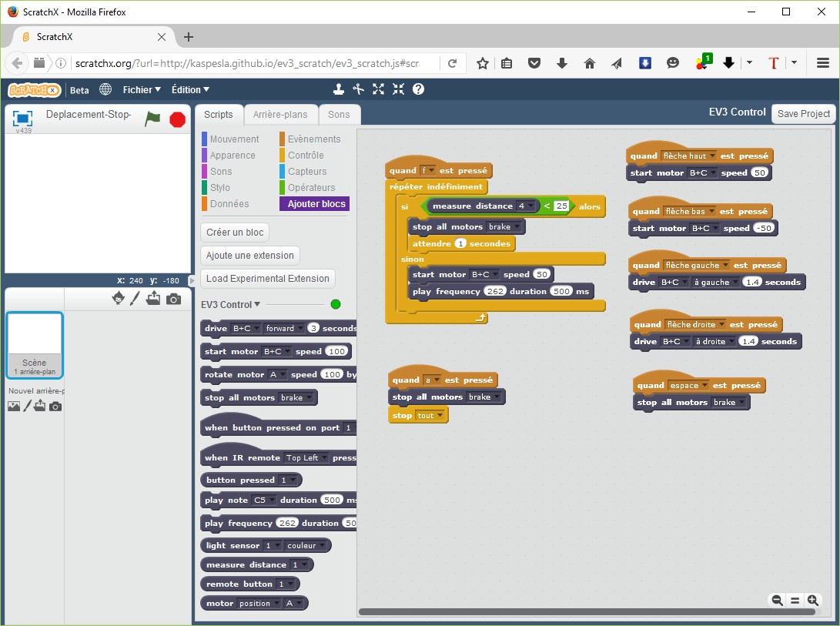Screen dimensions: 840x626
Task: Click the shrink-block icon with inward arrows
Action: click(397, 89)
